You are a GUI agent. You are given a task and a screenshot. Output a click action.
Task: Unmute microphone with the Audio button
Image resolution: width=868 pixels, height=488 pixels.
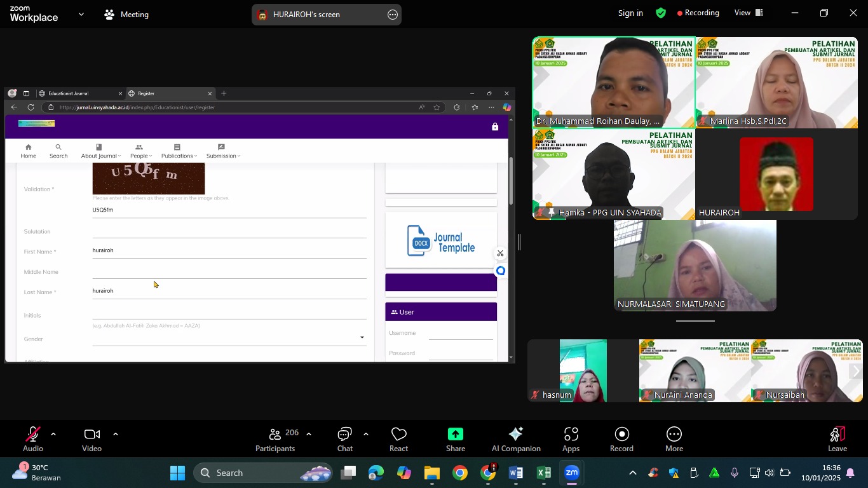point(33,440)
